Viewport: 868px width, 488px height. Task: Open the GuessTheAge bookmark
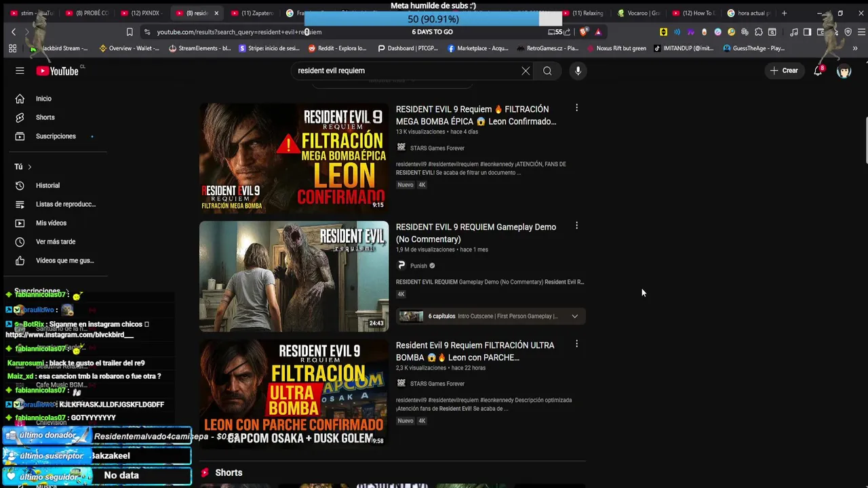click(x=753, y=48)
